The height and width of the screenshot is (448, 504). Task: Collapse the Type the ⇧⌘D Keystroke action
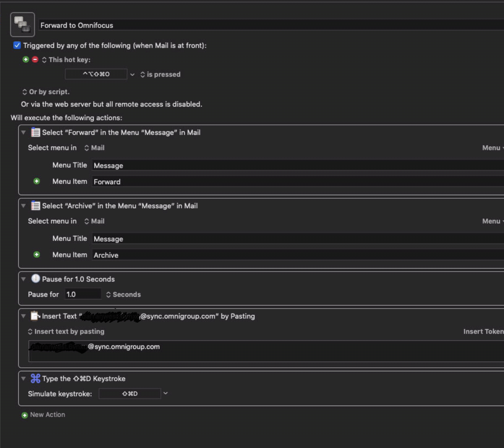point(24,378)
